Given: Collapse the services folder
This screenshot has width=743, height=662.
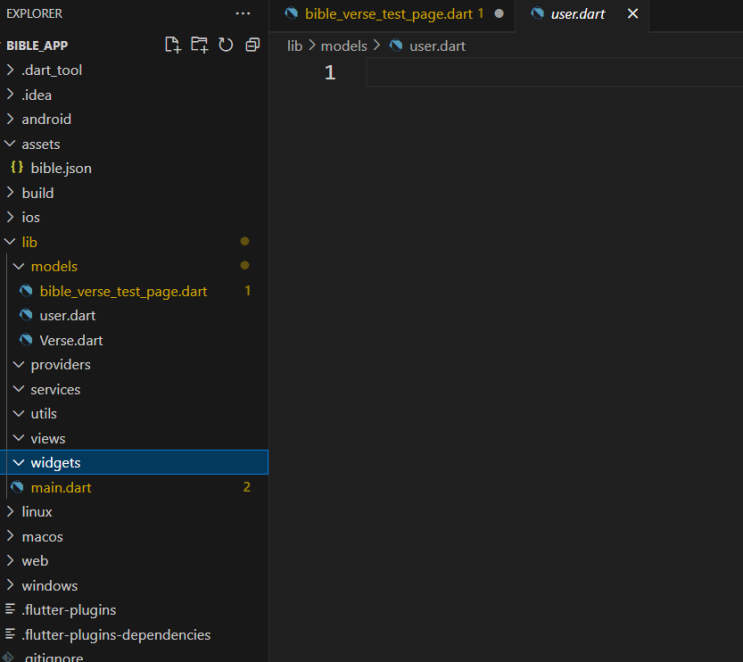Looking at the screenshot, I should tap(135, 389).
